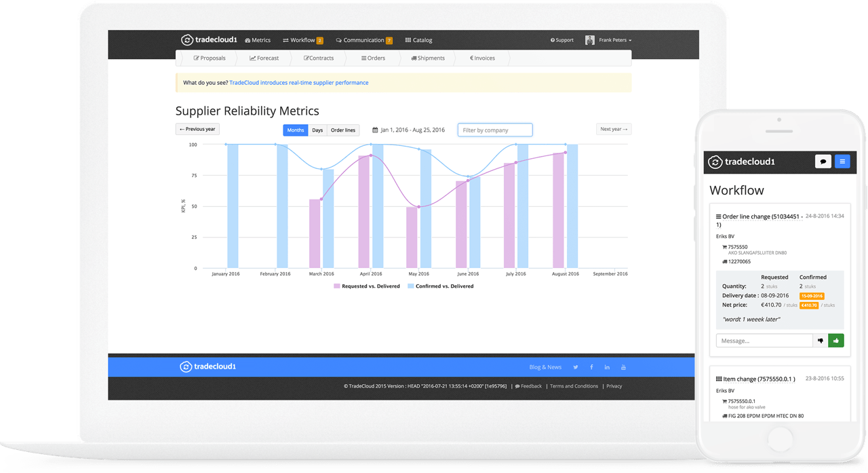Screen dimensions: 868x473
Task: Open TradeCloud's Twitter page from the footer
Action: 575,366
